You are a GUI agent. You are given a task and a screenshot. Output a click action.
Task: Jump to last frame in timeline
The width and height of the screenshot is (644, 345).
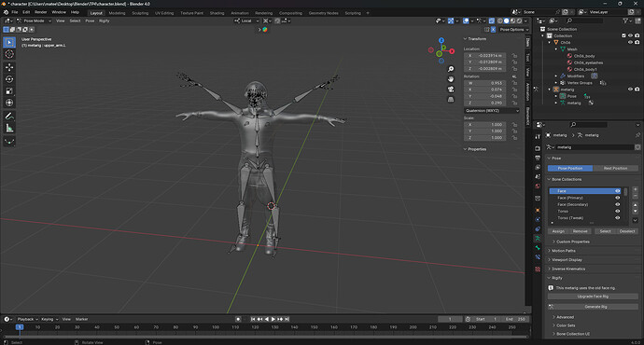click(287, 319)
